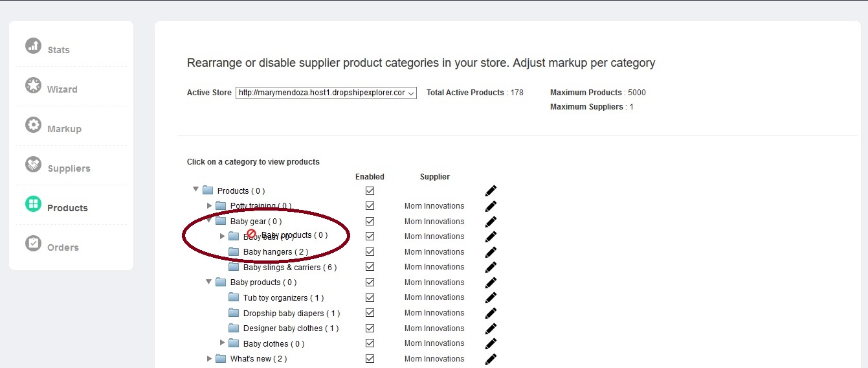Click Designer baby clothes folder icon
This screenshot has width=868, height=368.
pyautogui.click(x=234, y=328)
